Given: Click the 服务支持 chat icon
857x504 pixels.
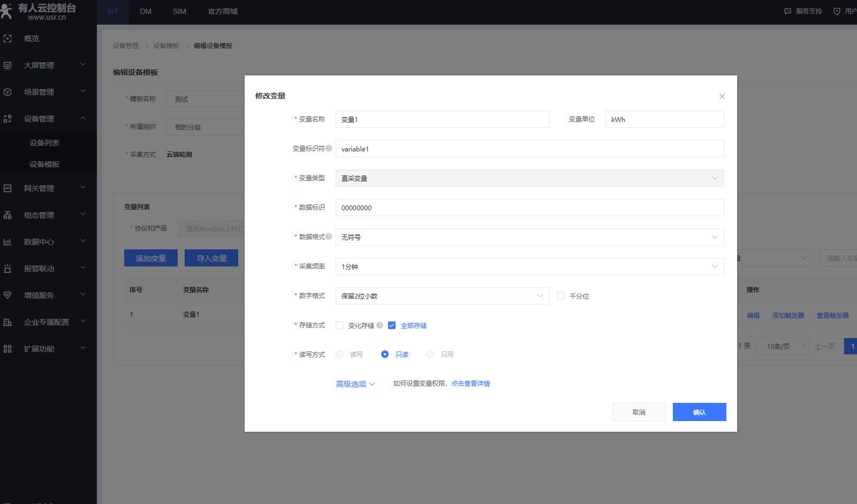Looking at the screenshot, I should click(x=787, y=11).
